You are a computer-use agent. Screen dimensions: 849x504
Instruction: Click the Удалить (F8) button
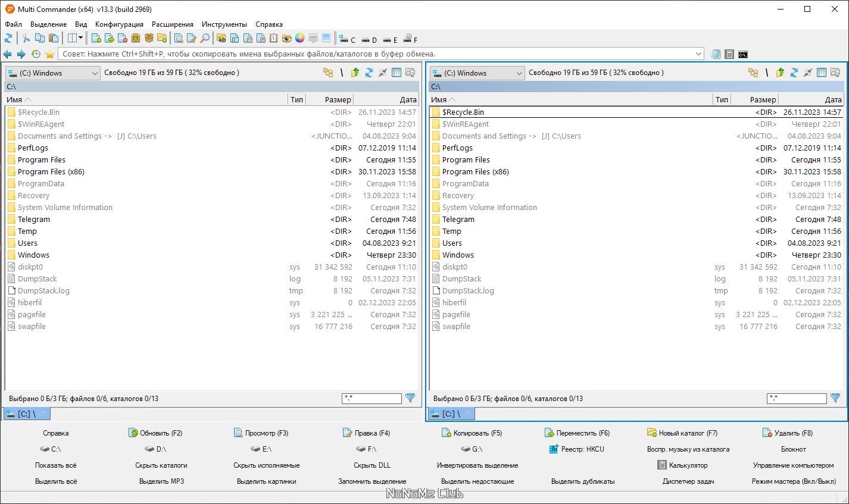(x=787, y=433)
